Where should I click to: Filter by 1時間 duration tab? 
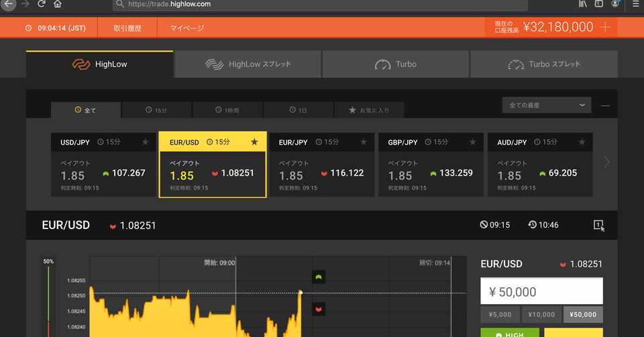[227, 110]
